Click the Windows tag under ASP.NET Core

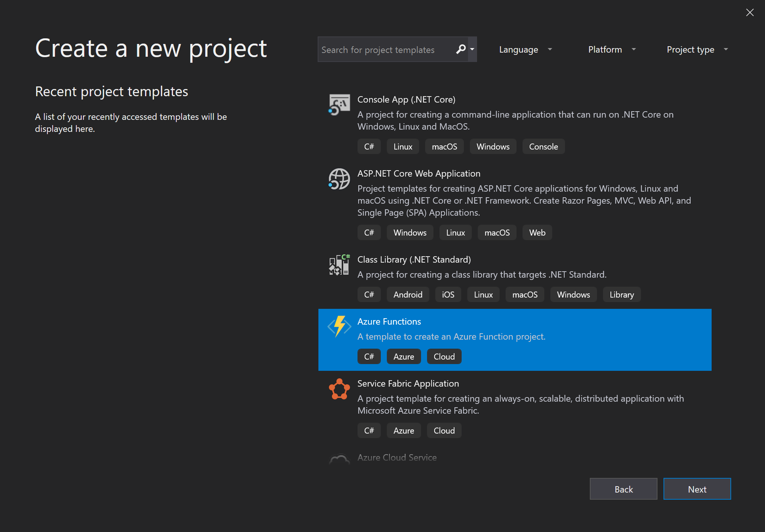point(410,233)
